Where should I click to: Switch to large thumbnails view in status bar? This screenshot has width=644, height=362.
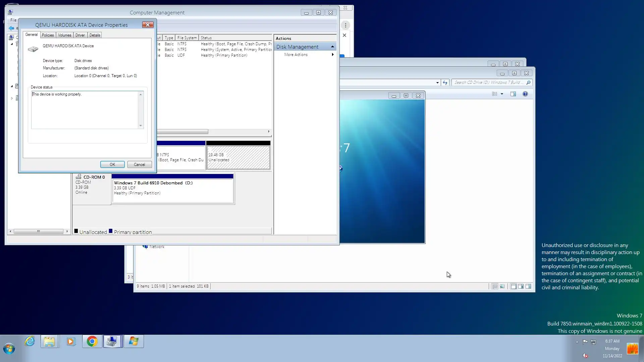tap(502, 286)
